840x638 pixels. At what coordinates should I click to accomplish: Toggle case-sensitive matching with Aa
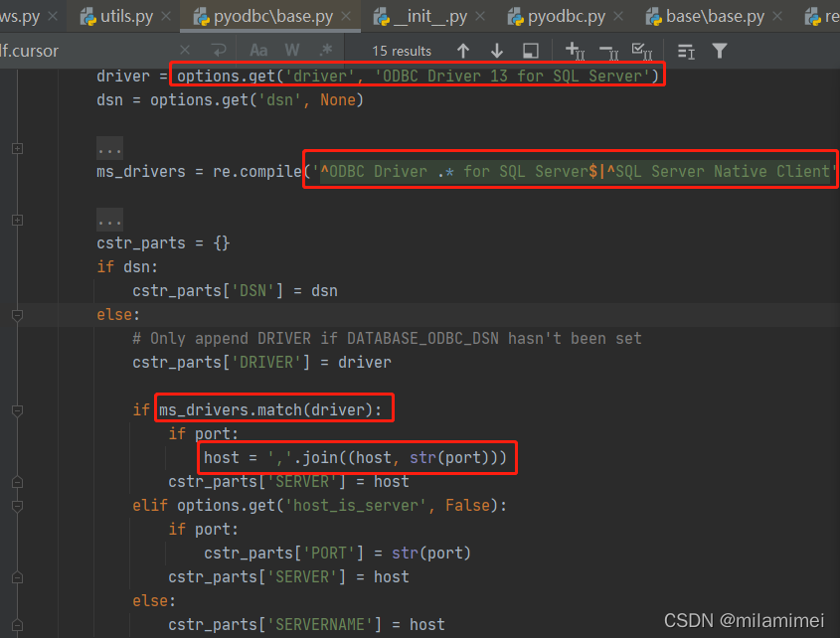coord(257,50)
